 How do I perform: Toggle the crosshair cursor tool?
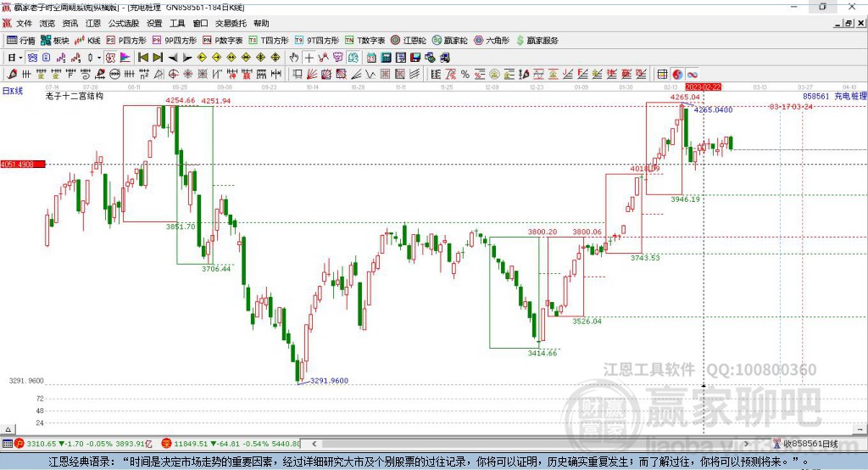tap(309, 58)
